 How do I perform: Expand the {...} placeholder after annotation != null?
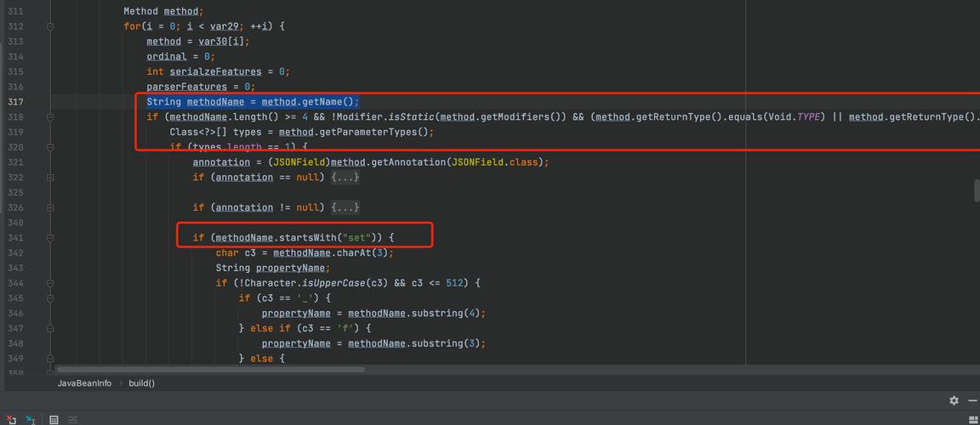345,207
